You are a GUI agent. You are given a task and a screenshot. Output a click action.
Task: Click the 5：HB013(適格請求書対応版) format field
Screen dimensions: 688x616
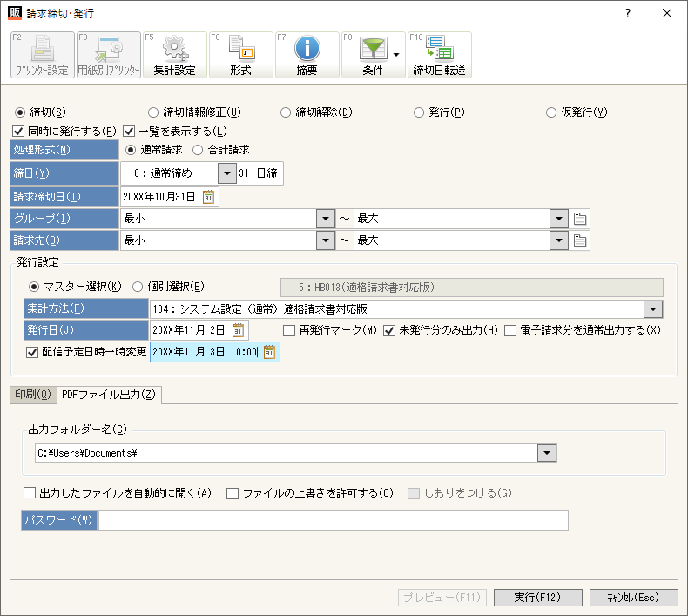(x=472, y=288)
